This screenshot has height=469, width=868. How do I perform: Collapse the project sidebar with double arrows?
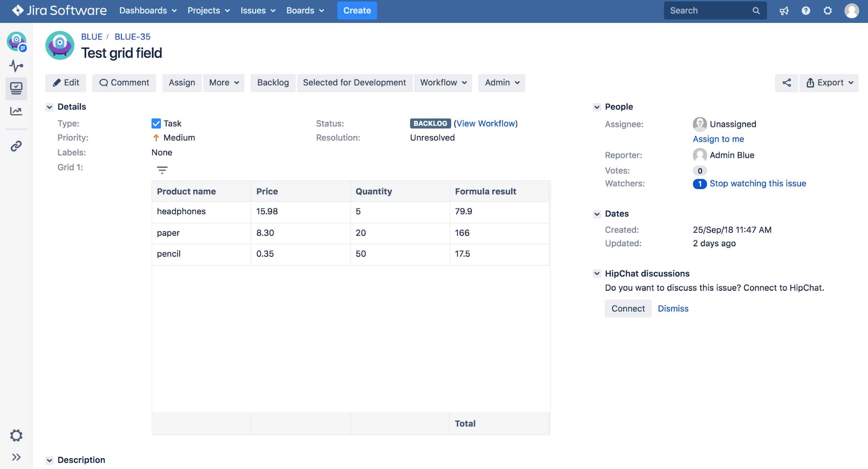pos(16,457)
